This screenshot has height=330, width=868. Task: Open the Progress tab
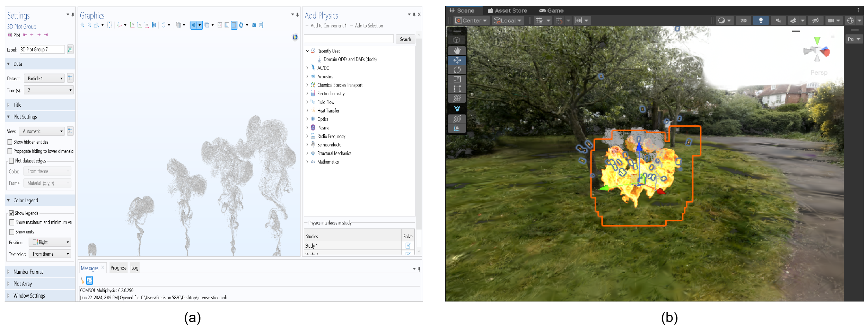pos(118,268)
